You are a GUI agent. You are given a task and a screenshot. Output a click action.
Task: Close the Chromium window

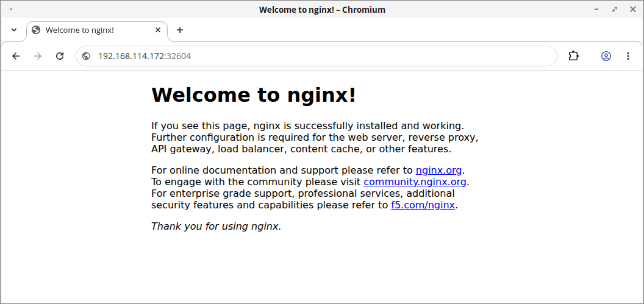[x=633, y=9]
